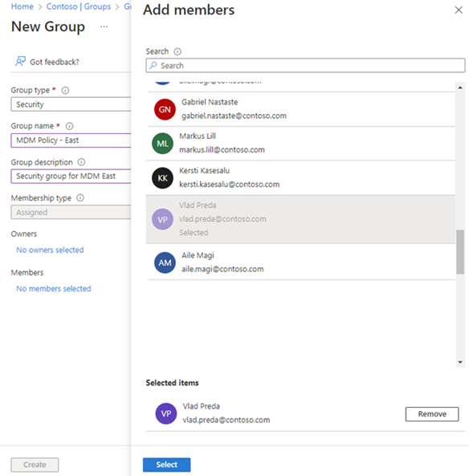This screenshot has width=469, height=476.
Task: Open Contoso | Groups breadcrumb
Action: (79, 6)
